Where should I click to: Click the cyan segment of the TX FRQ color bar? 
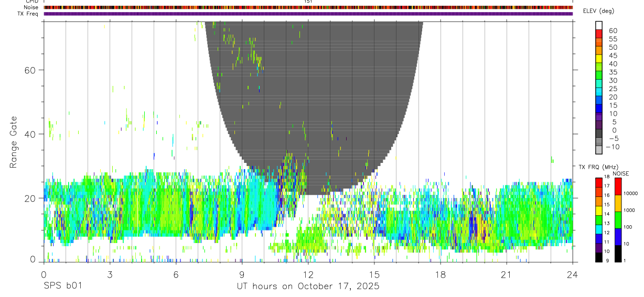599,229
